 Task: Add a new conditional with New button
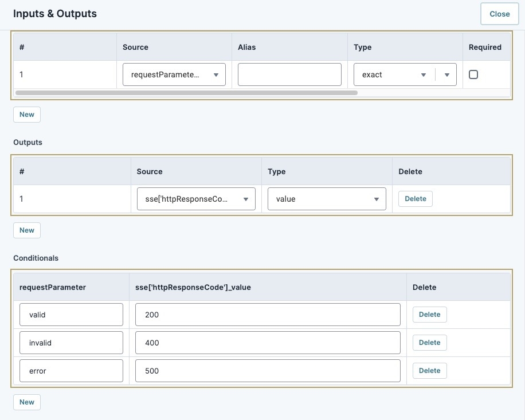pos(27,402)
